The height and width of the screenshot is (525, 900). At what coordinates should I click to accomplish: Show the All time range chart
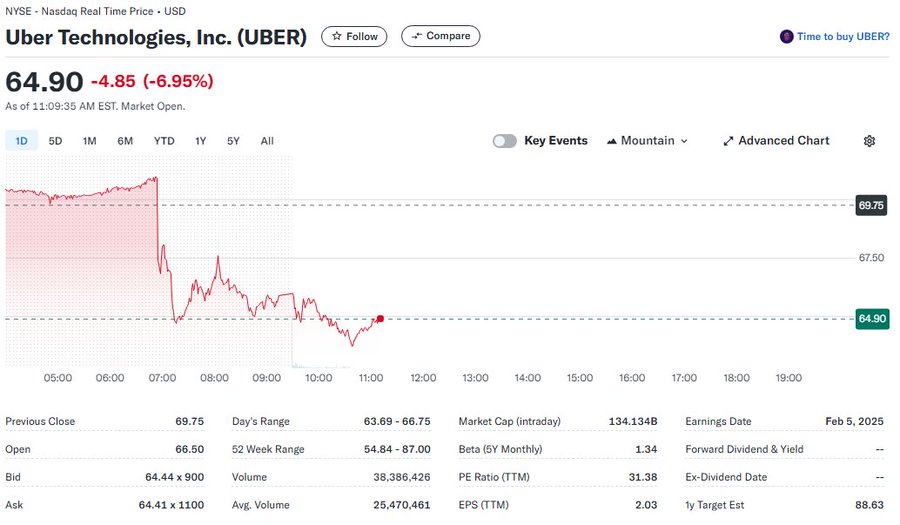267,141
